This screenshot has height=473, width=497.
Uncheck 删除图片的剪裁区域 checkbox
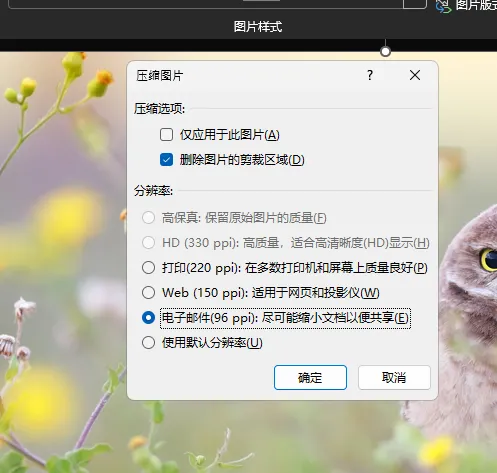[x=166, y=160]
